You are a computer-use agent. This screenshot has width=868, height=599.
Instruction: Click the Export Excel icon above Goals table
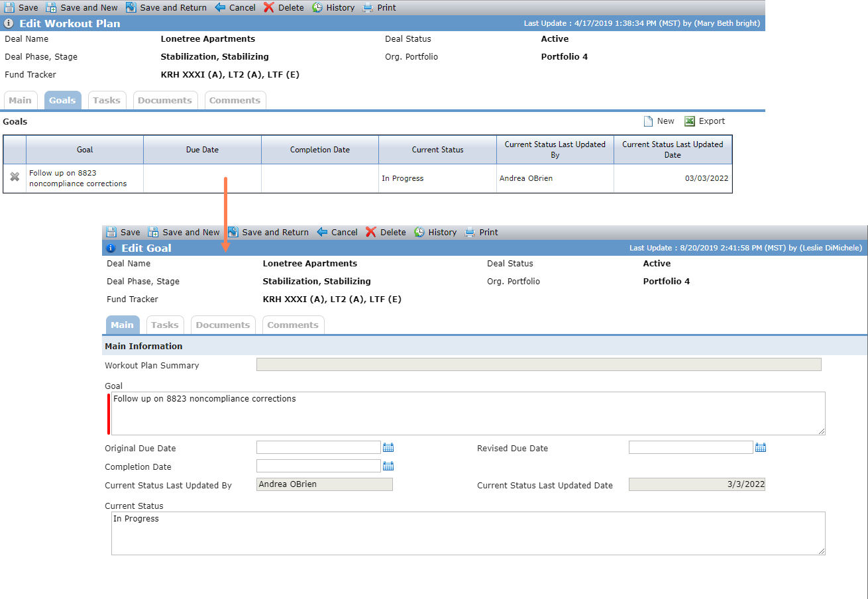pyautogui.click(x=690, y=121)
